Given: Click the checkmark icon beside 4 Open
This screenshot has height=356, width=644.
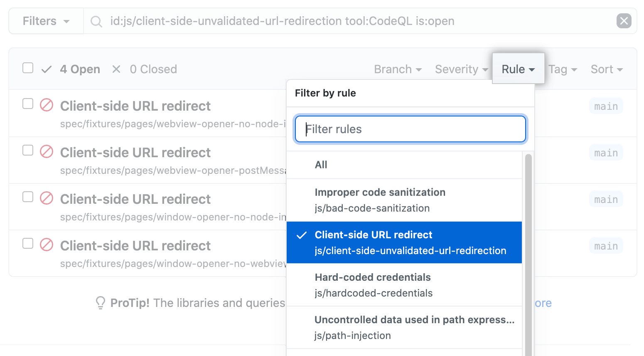Looking at the screenshot, I should [x=46, y=69].
